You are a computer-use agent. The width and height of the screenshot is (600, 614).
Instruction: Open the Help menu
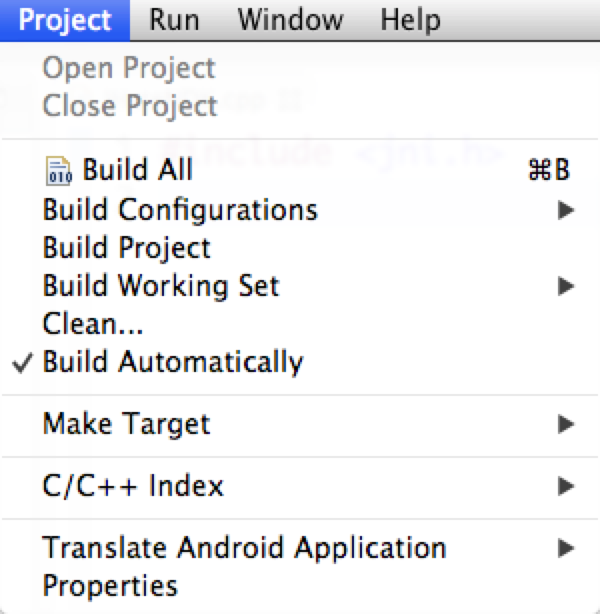point(410,19)
